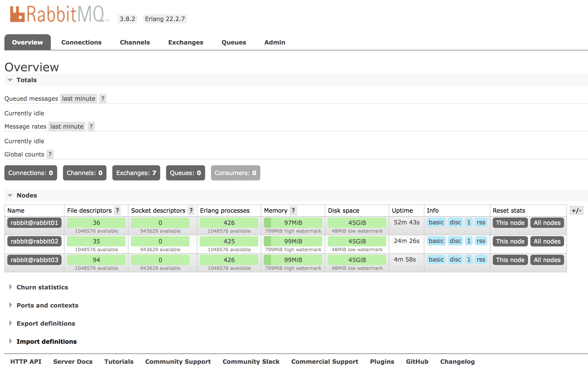Click the 97MiB memory bar for rabbit01
588x375 pixels.
(293, 223)
